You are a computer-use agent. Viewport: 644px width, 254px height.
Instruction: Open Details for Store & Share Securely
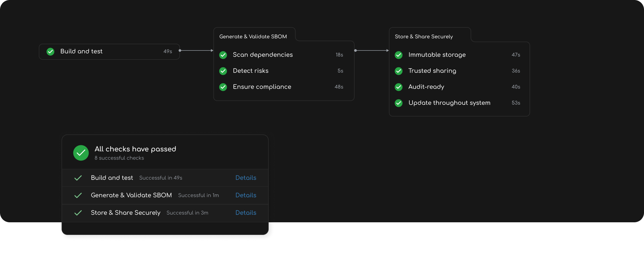(x=246, y=213)
